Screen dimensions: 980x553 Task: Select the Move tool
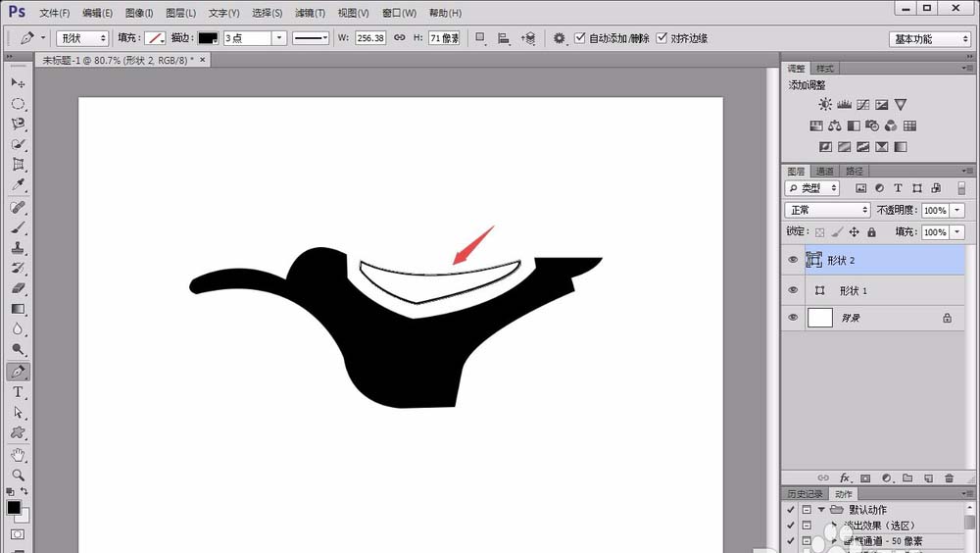coord(18,83)
